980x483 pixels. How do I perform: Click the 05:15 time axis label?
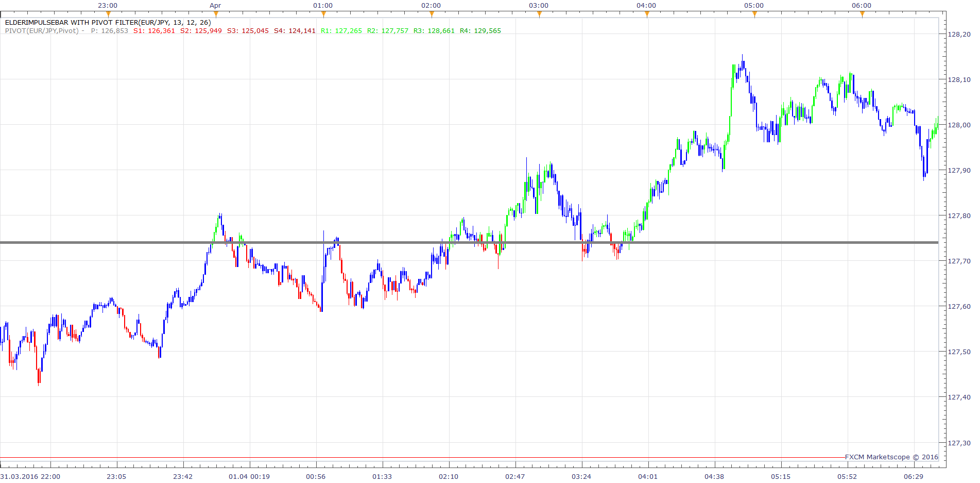pyautogui.click(x=781, y=476)
